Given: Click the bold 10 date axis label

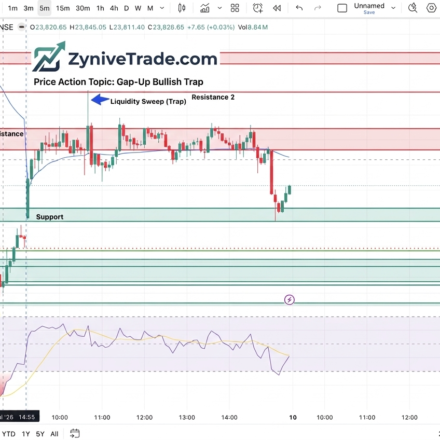Looking at the screenshot, I should [x=293, y=417].
